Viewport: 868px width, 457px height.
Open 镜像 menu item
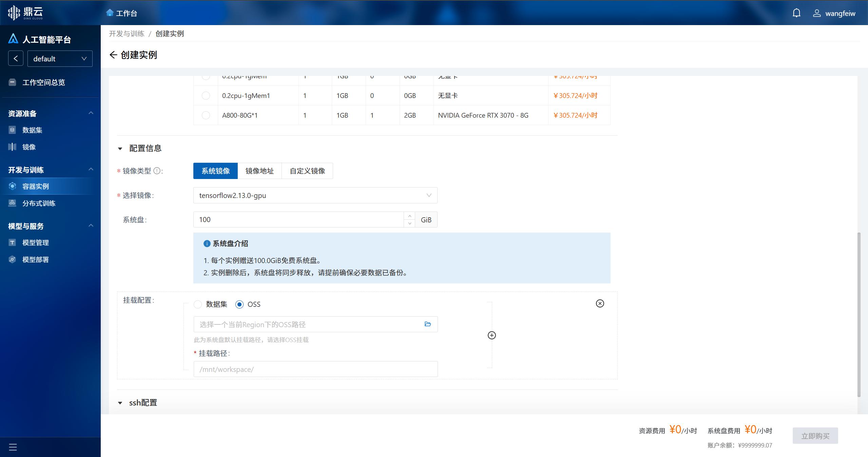tap(29, 147)
